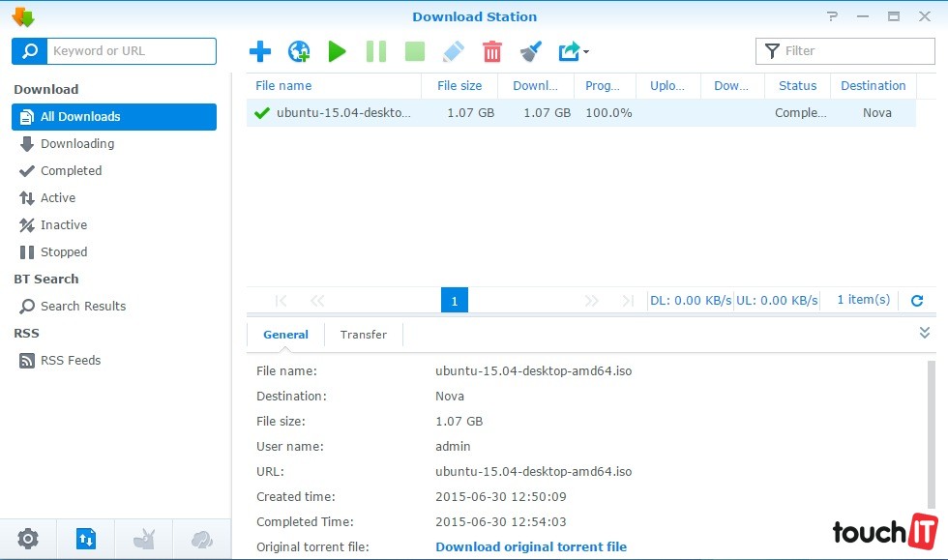Image resolution: width=948 pixels, height=560 pixels.
Task: Open settings gear at bottom left
Action: tap(28, 539)
